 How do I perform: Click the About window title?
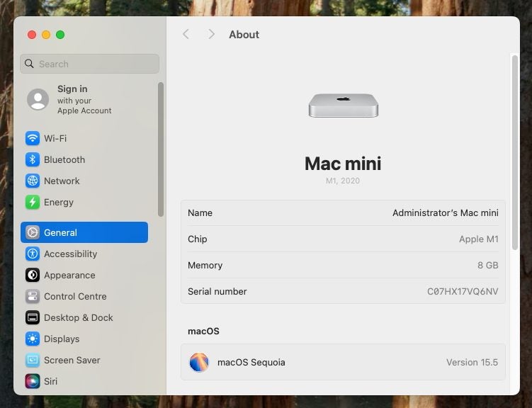[x=244, y=34]
